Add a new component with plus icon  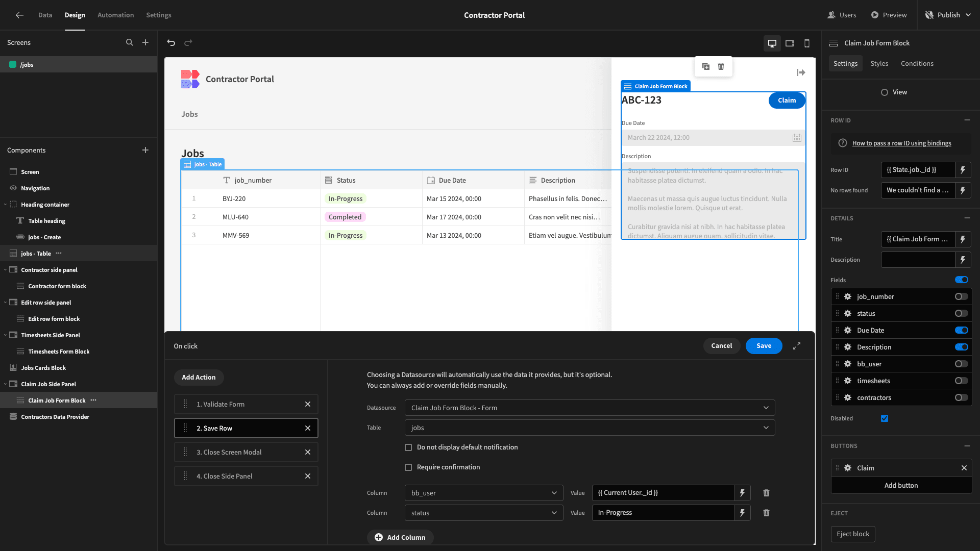click(x=145, y=150)
